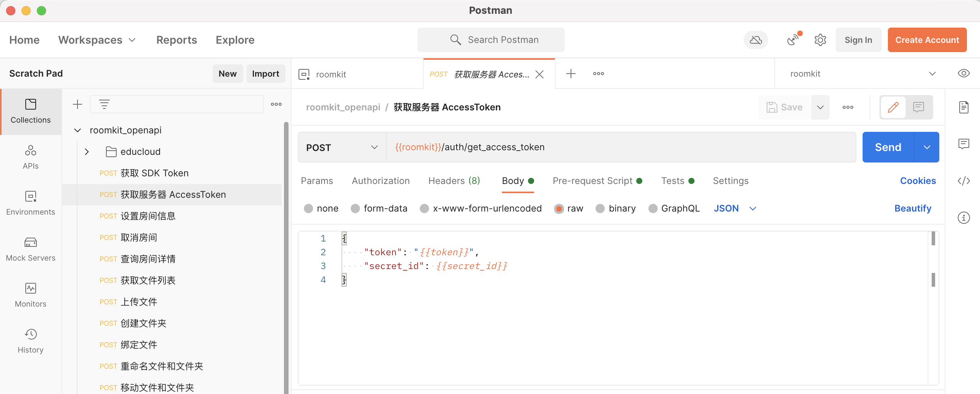Open the Cookies manager link
This screenshot has width=980, height=394.
coord(918,181)
